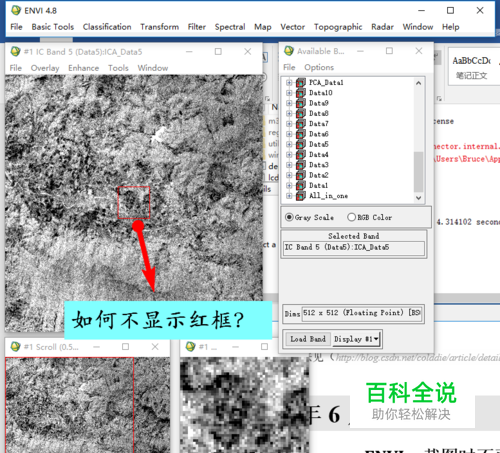This screenshot has width=500, height=453.
Task: Click the band list scroll up arrow
Action: point(419,83)
